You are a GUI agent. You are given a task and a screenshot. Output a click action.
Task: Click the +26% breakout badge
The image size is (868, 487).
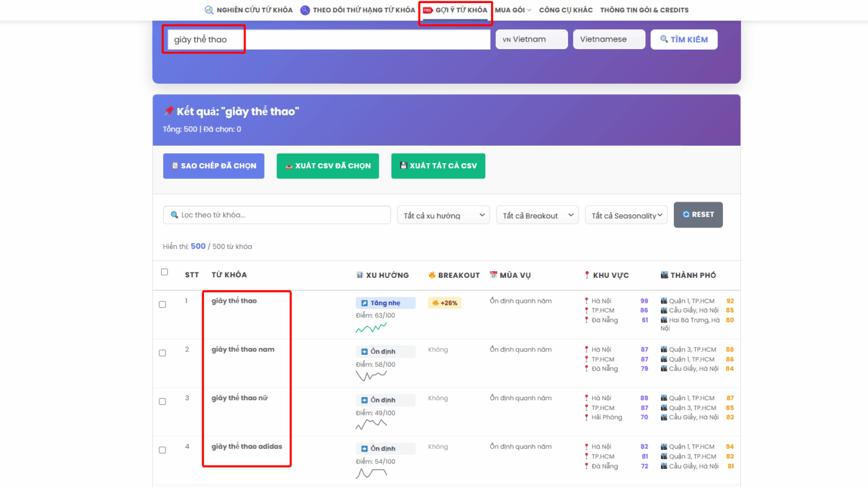(x=445, y=303)
